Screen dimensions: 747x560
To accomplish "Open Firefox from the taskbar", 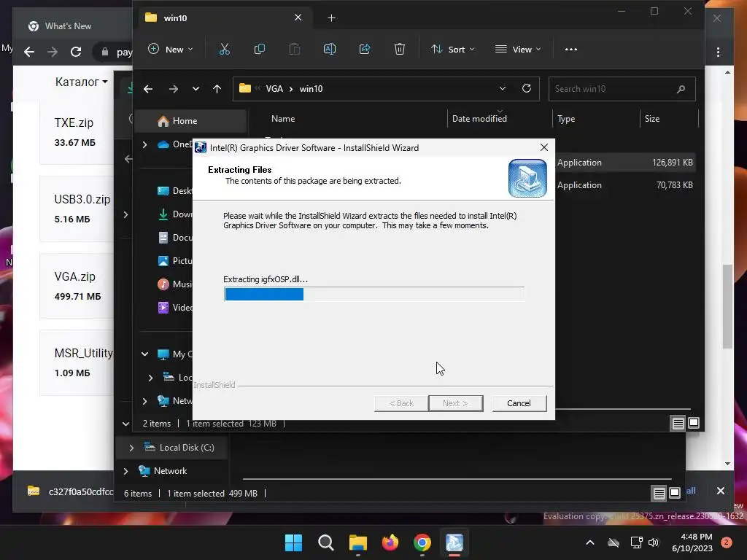I will pyautogui.click(x=390, y=542).
